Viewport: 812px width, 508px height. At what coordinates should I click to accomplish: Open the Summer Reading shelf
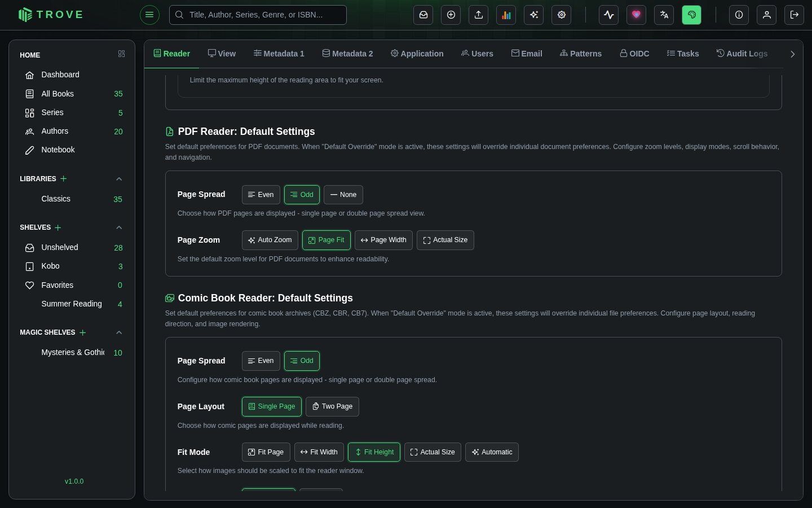coord(72,304)
